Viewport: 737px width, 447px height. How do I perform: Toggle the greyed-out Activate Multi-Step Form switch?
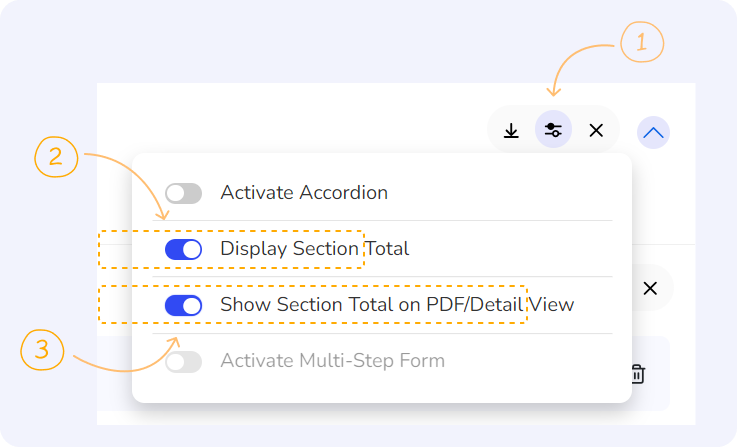point(183,361)
